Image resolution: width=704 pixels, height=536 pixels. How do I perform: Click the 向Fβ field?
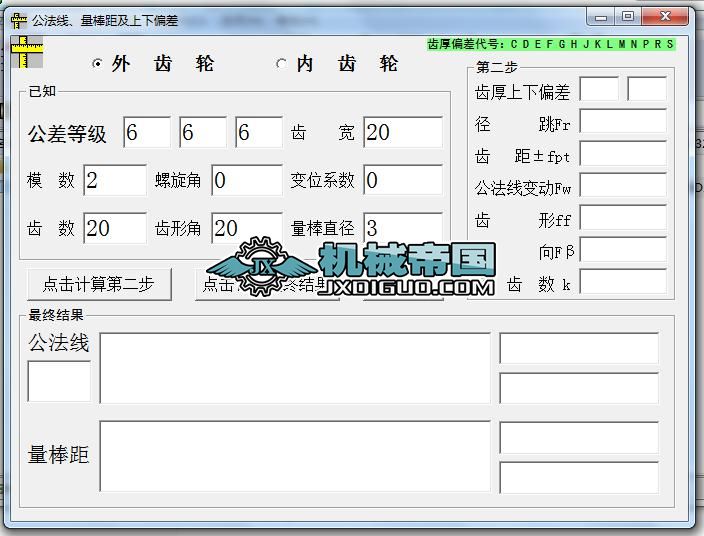coord(623,249)
